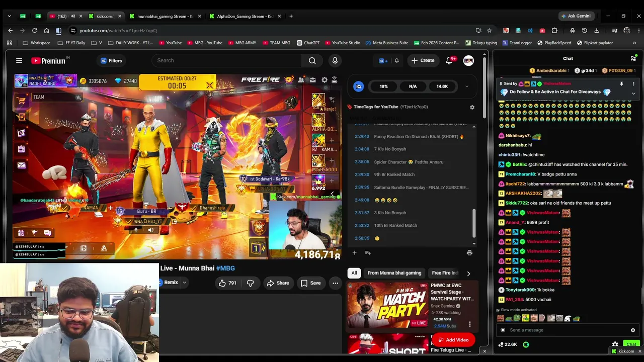The image size is (644, 362).
Task: Toggle the vidIQ bell notification button
Action: (396, 61)
